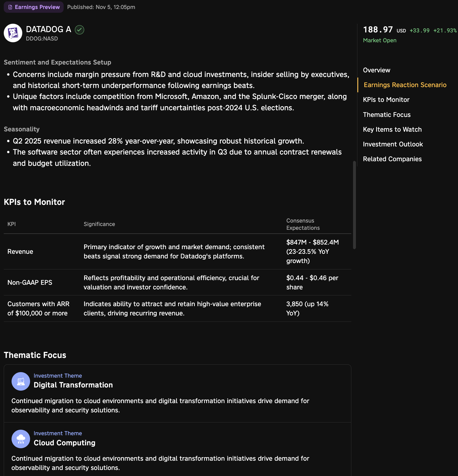The width and height of the screenshot is (458, 476).
Task: Click the Earnings Preview document icon
Action: [10, 7]
